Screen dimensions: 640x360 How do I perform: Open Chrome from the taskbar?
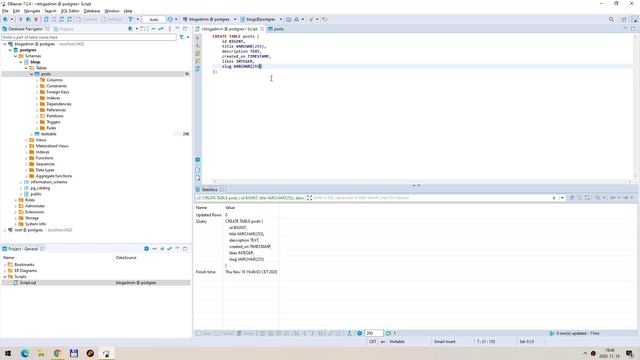point(57,353)
